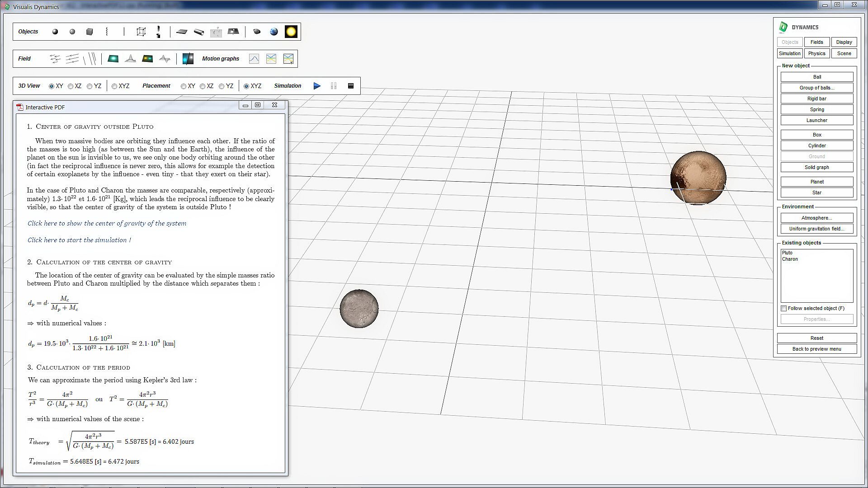The height and width of the screenshot is (488, 868).
Task: Choose the cylinder object icon in Objects toolbar
Action: pyautogui.click(x=199, y=32)
